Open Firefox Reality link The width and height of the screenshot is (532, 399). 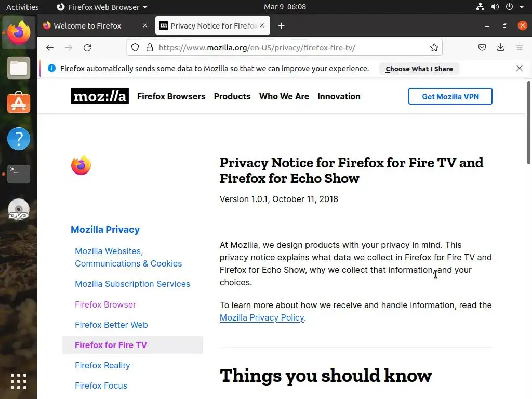pos(102,365)
